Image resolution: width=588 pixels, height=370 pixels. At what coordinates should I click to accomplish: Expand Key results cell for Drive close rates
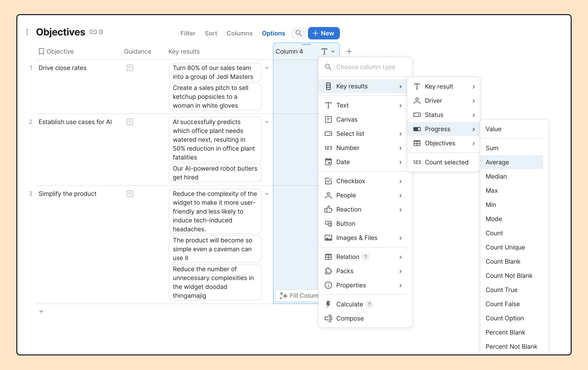(x=267, y=68)
